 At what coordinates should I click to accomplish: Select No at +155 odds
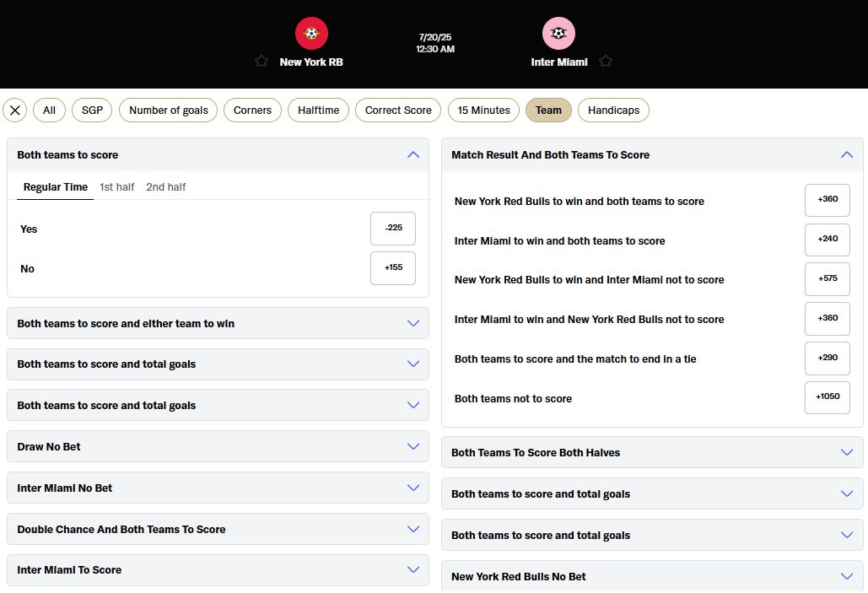(393, 268)
